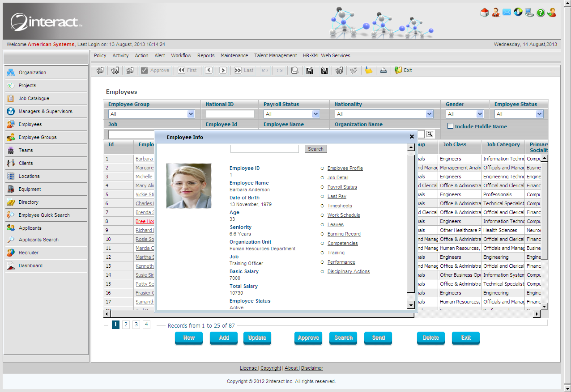Click the employee photo thumbnail
Image resolution: width=571 pixels, height=392 pixels.
coord(189,186)
